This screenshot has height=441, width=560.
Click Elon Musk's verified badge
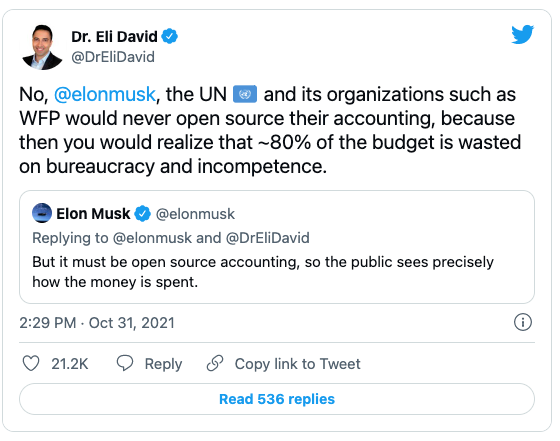(x=142, y=214)
